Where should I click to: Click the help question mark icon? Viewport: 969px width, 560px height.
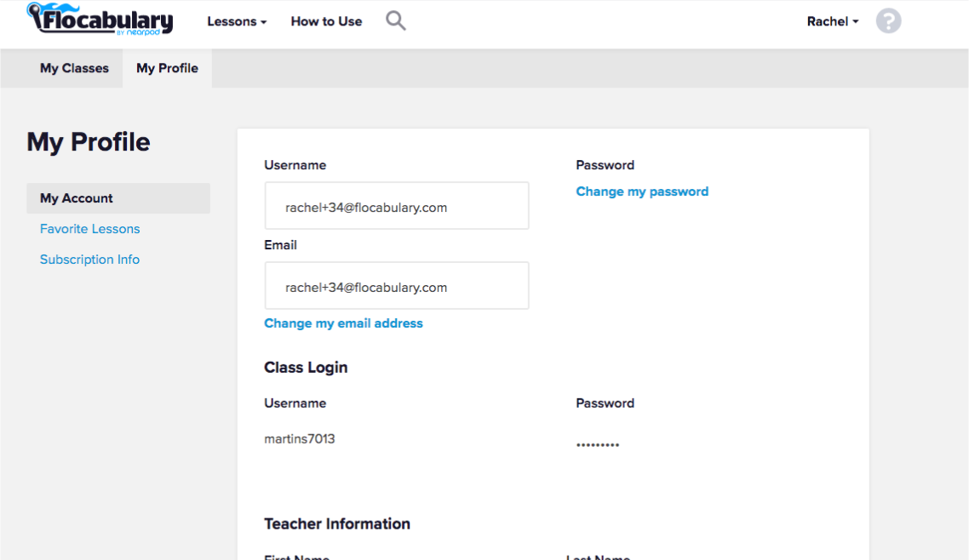tap(888, 20)
